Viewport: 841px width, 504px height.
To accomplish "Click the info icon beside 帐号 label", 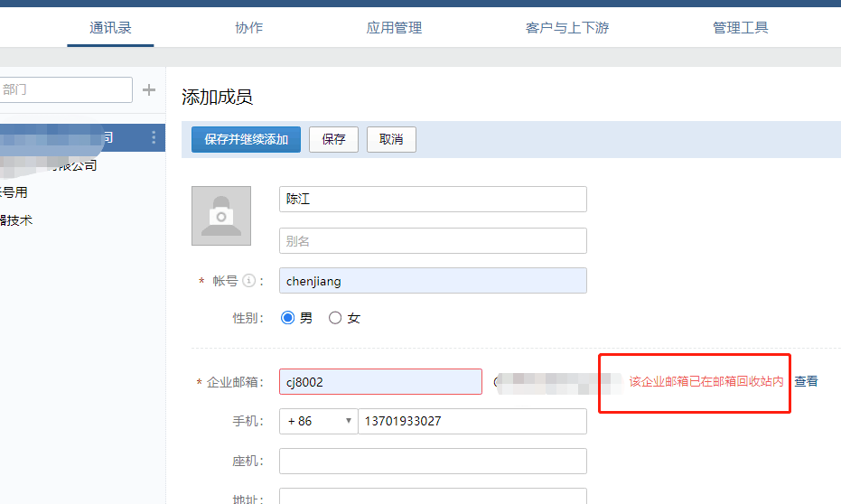I will pos(248,281).
